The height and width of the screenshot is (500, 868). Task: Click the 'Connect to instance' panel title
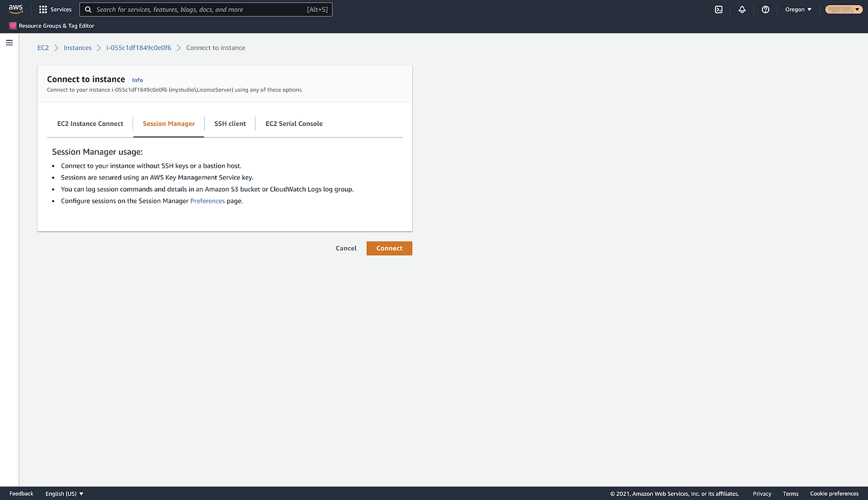tap(86, 79)
